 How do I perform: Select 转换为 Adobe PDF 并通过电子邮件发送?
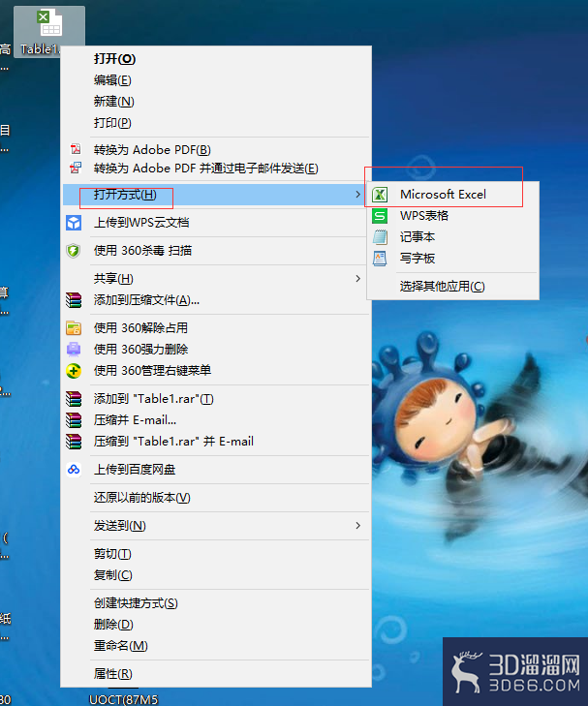(216, 169)
